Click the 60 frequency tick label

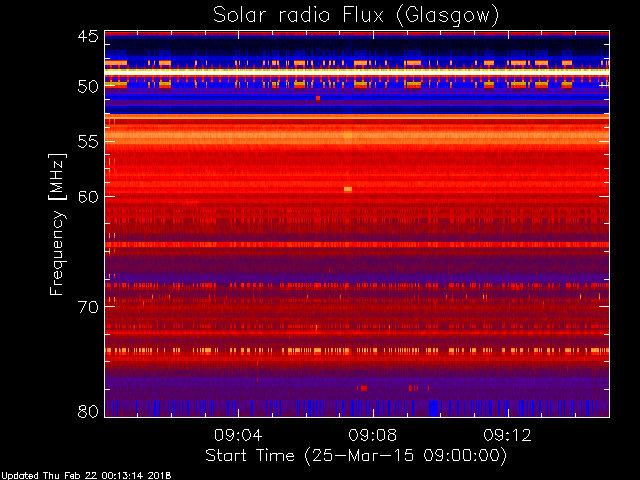click(x=88, y=196)
